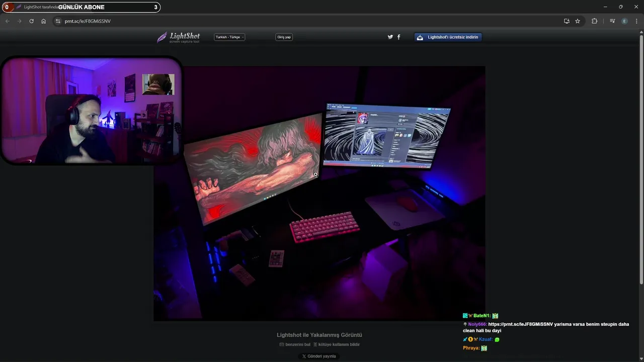Viewport: 644px width, 362px height.
Task: Open LightShot's Twitter icon
Action: tap(390, 37)
